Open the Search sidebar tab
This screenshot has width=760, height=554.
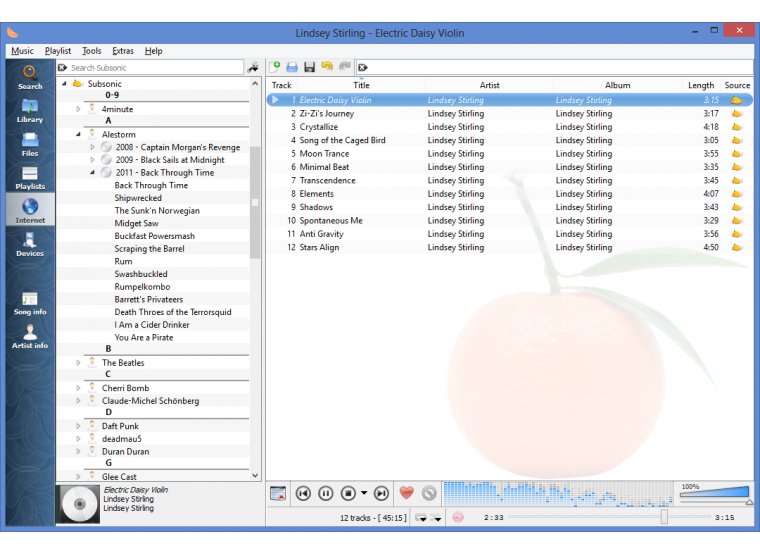(x=30, y=77)
